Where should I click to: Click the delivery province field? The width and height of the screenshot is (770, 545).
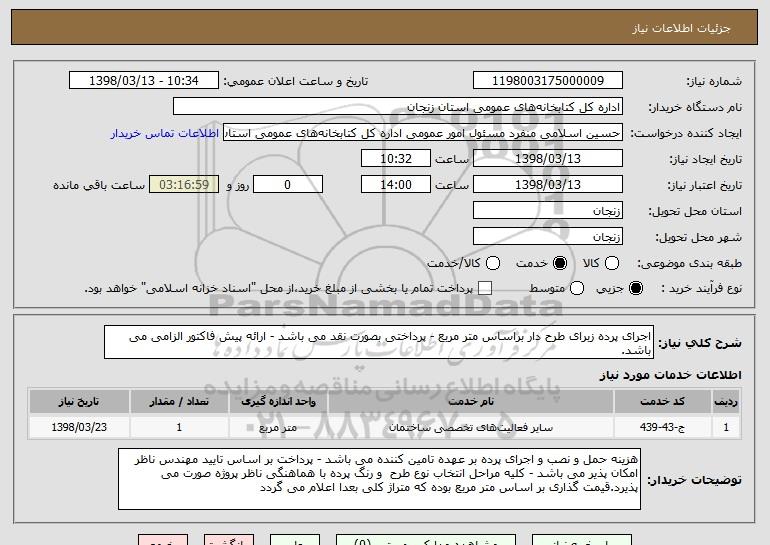point(548,211)
